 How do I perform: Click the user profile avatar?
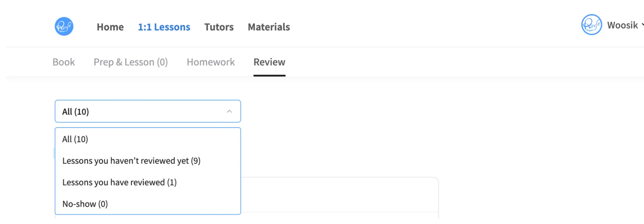click(591, 25)
